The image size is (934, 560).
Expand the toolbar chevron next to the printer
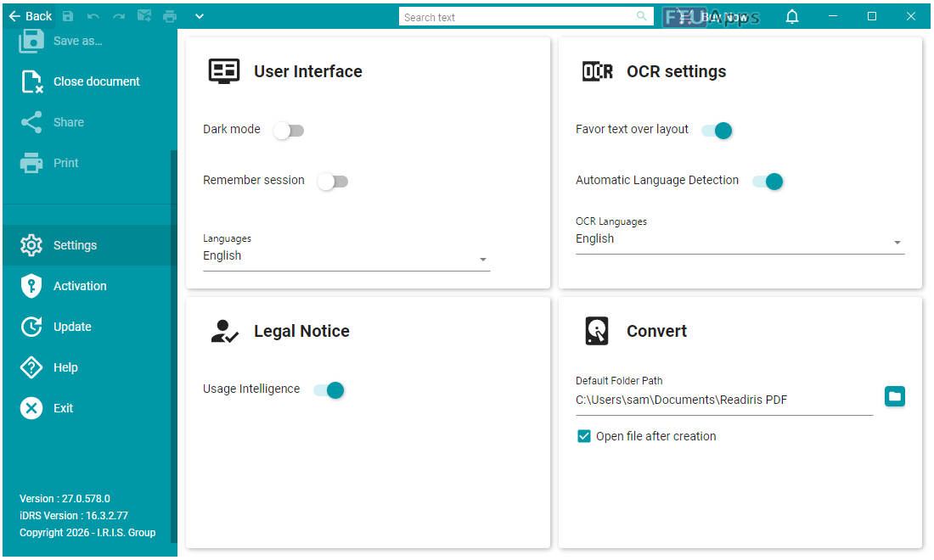pyautogui.click(x=200, y=17)
